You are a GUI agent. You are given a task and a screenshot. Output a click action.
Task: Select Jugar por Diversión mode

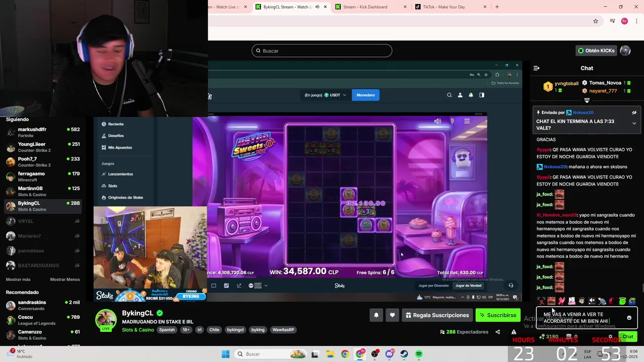pos(434,286)
